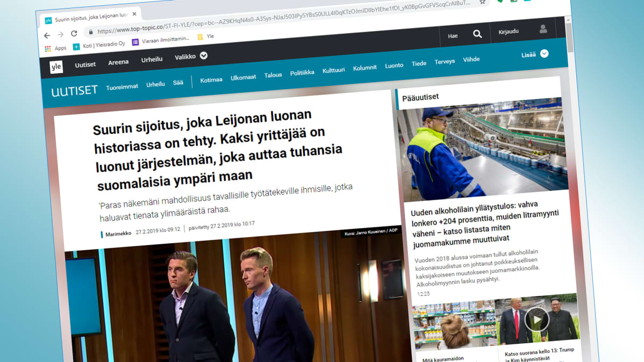Click the UUTISET section heading
The width and height of the screenshot is (644, 362).
click(74, 91)
